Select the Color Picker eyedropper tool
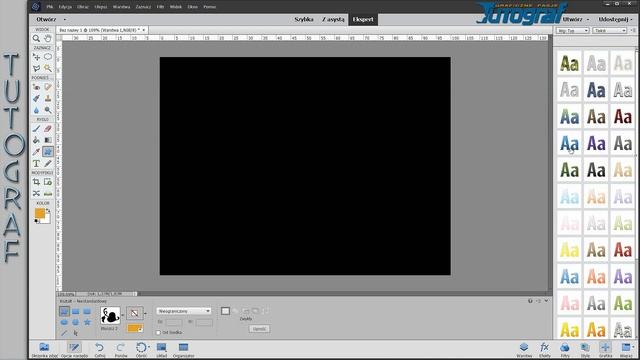The height and width of the screenshot is (360, 640). click(x=36, y=152)
